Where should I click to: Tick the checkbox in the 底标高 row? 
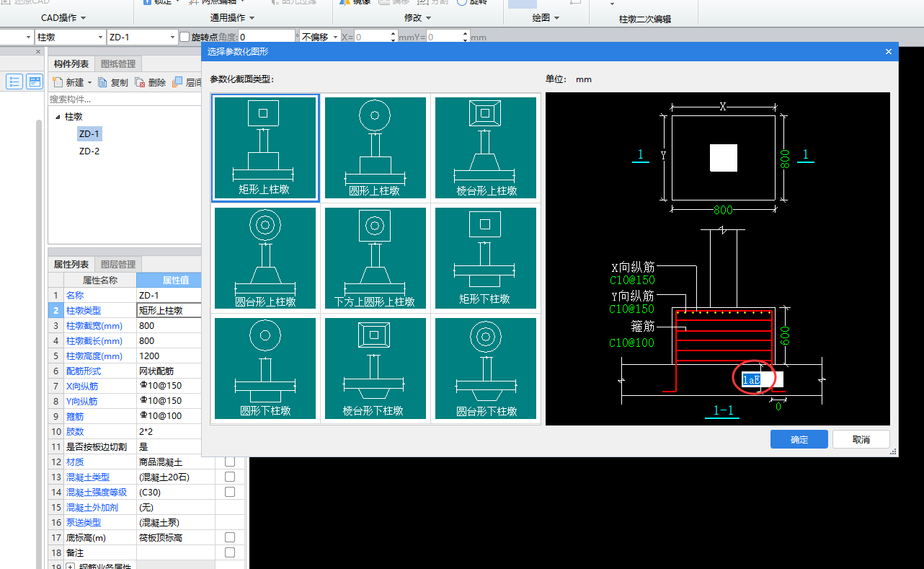pos(230,537)
